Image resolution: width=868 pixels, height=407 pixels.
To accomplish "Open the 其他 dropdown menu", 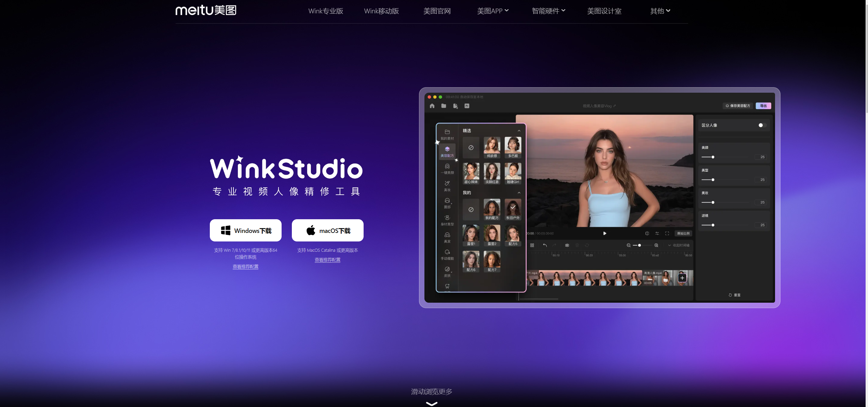I will pos(660,11).
